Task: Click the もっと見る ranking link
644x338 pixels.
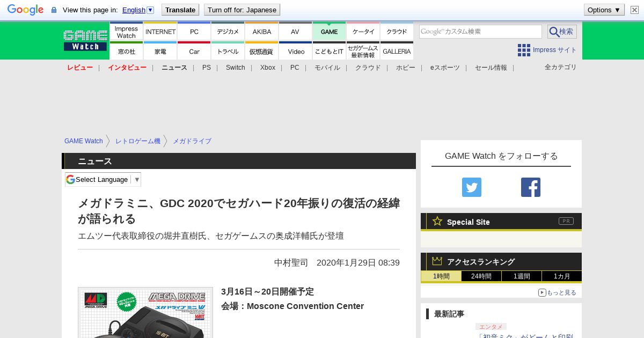Action: coord(558,292)
